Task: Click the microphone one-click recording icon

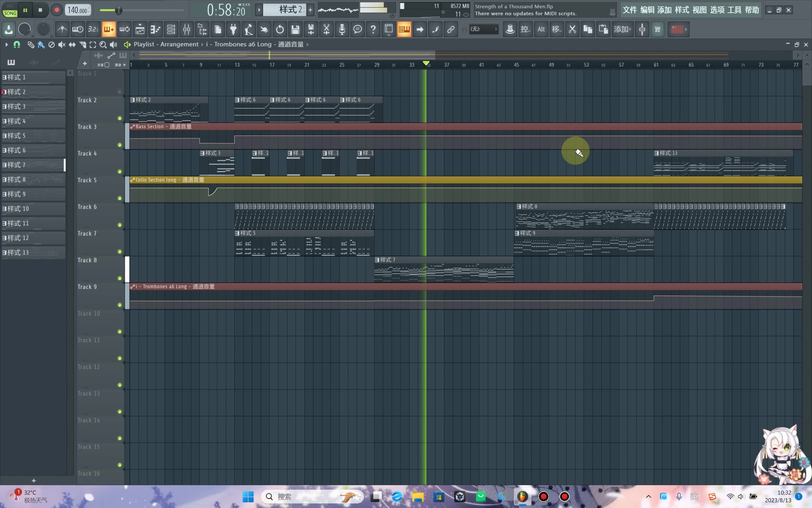Action: (x=342, y=29)
